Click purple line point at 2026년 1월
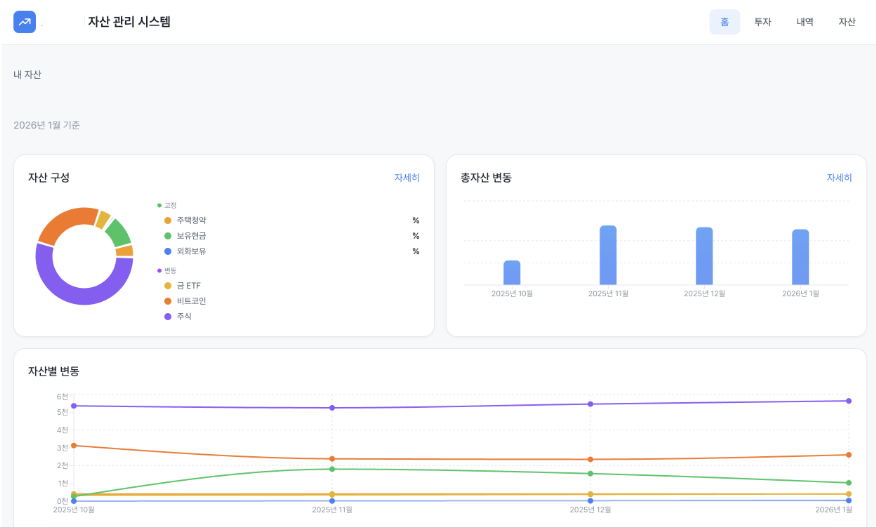Image resolution: width=876 pixels, height=528 pixels. pos(849,401)
